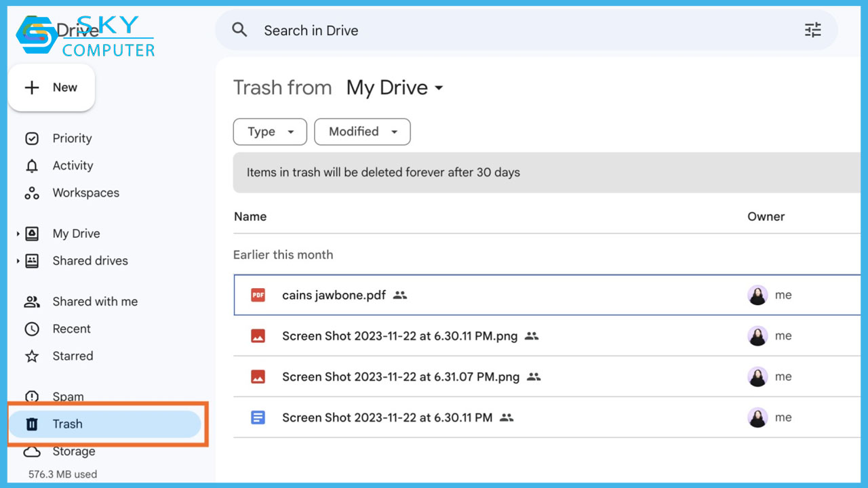Expand the My Drive folder tree arrow

(18, 234)
